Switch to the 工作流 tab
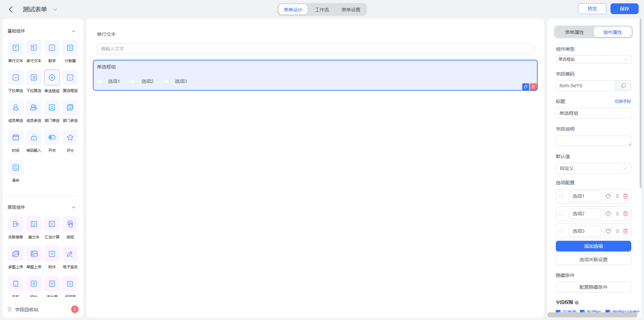644x320 pixels. 322,10
